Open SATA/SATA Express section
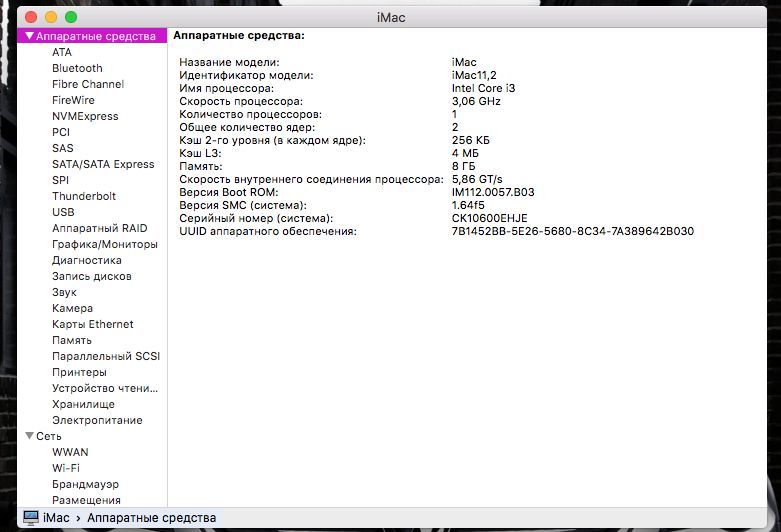Image resolution: width=781 pixels, height=532 pixels. tap(103, 164)
